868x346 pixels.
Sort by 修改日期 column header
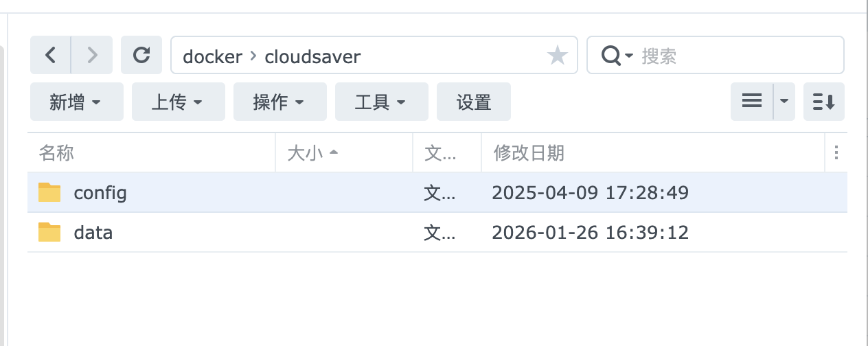click(x=529, y=152)
